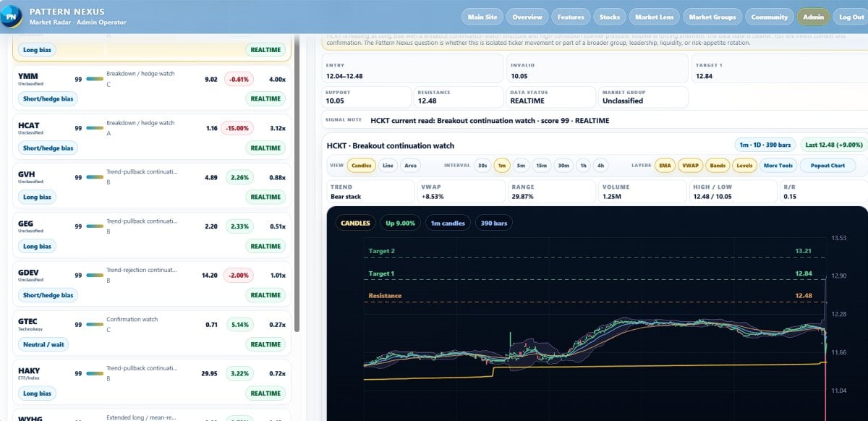Open the Main Site nav link
Viewport: 868px width, 421px height.
pos(482,17)
